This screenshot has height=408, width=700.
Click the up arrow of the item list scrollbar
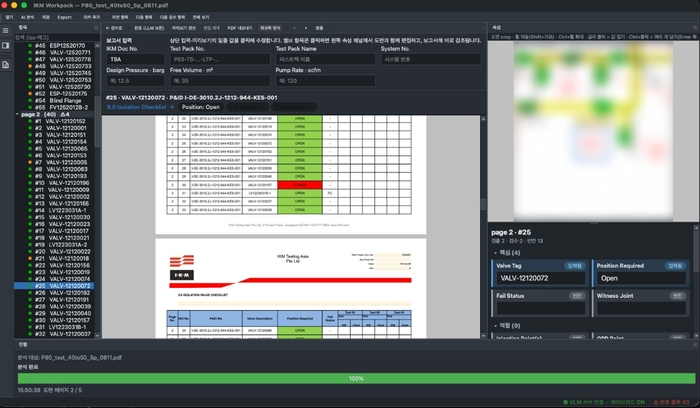pos(97,45)
